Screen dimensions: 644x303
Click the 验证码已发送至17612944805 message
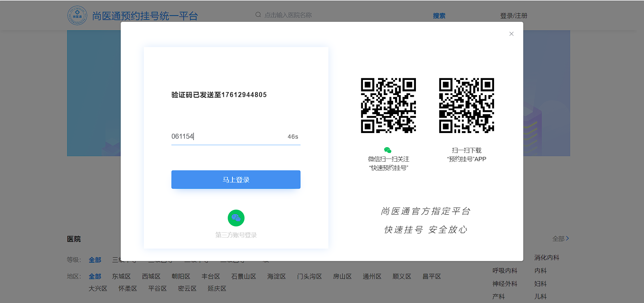(219, 95)
